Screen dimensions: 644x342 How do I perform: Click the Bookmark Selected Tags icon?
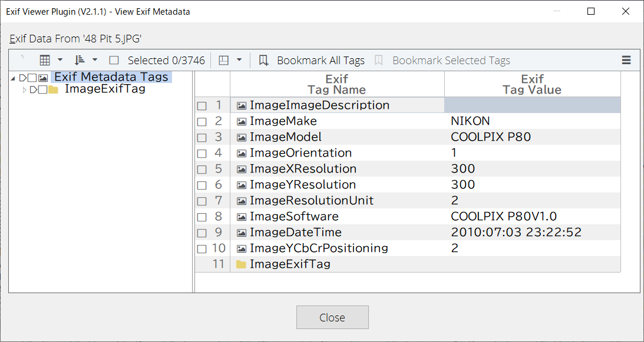click(379, 61)
